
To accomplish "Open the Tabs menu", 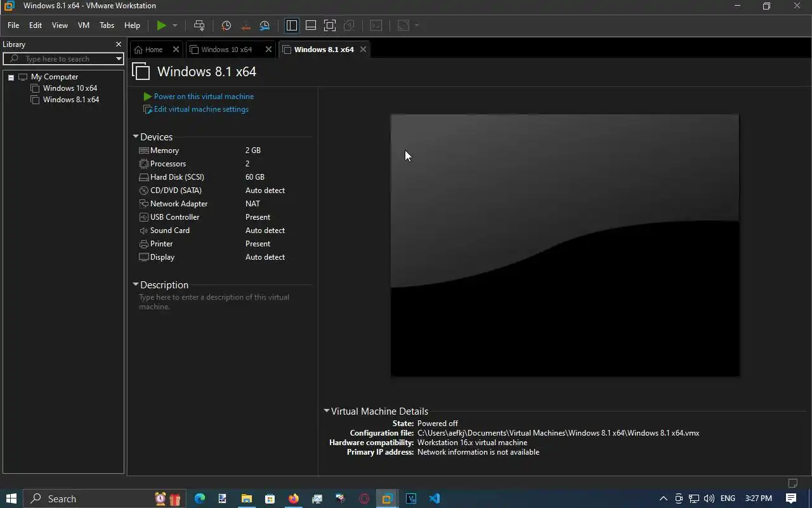I will tap(107, 25).
